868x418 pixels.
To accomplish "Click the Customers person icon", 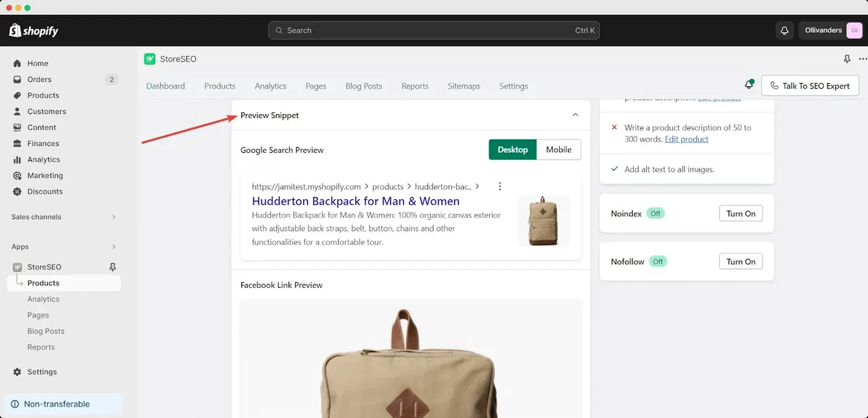I will pos(17,112).
